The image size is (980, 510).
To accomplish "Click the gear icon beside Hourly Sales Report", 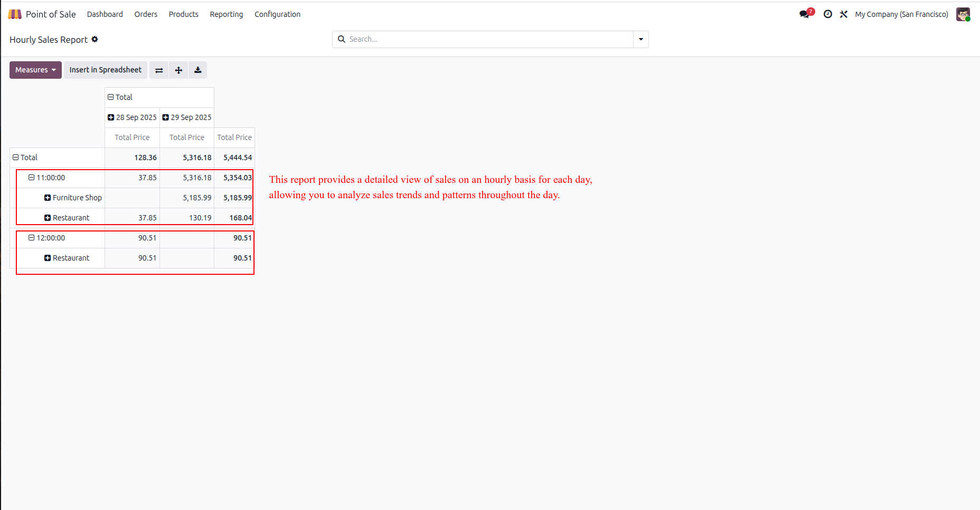I will (x=95, y=39).
